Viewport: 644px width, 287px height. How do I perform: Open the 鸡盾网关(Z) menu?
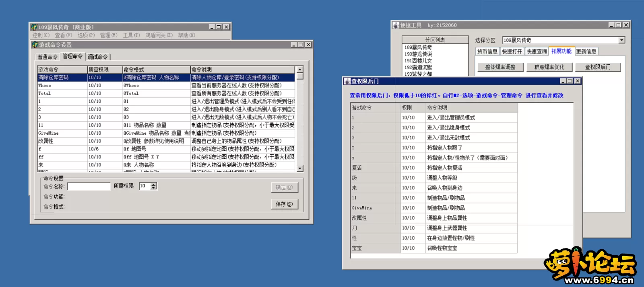pos(159,35)
